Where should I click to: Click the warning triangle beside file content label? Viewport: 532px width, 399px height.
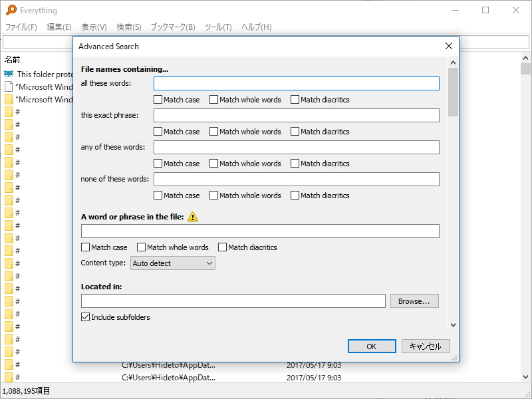pyautogui.click(x=193, y=215)
